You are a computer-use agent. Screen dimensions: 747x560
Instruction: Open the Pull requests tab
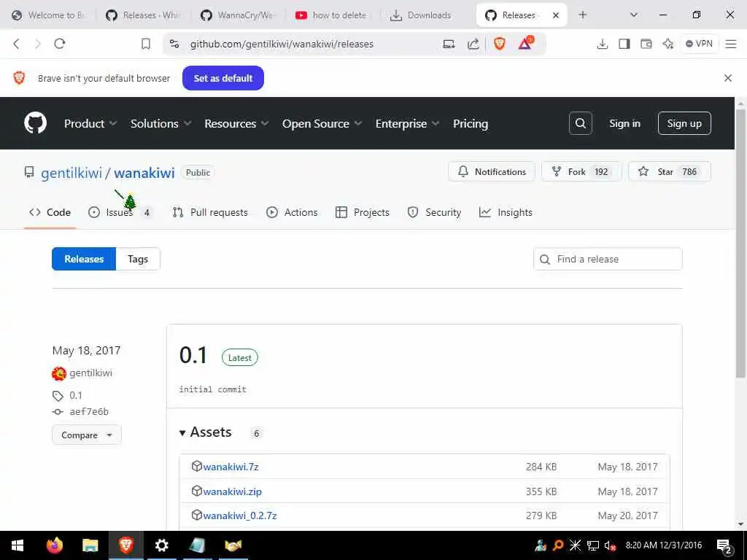[x=210, y=212]
